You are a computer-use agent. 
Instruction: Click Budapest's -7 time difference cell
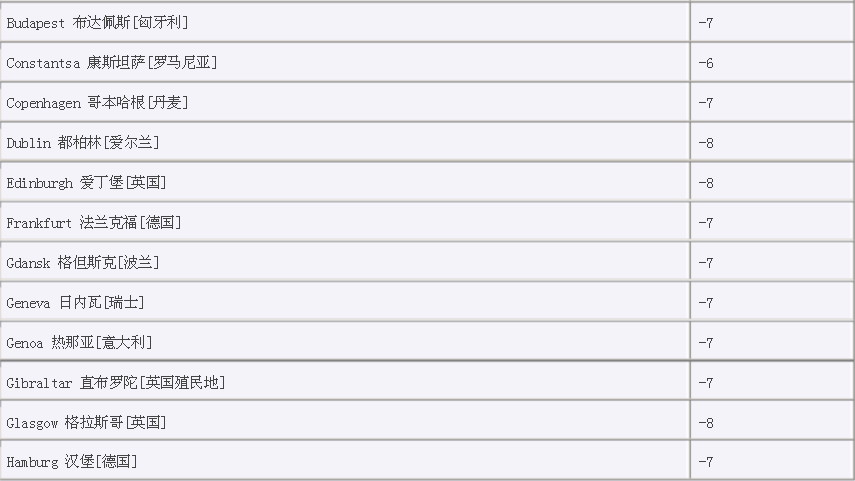click(706, 22)
